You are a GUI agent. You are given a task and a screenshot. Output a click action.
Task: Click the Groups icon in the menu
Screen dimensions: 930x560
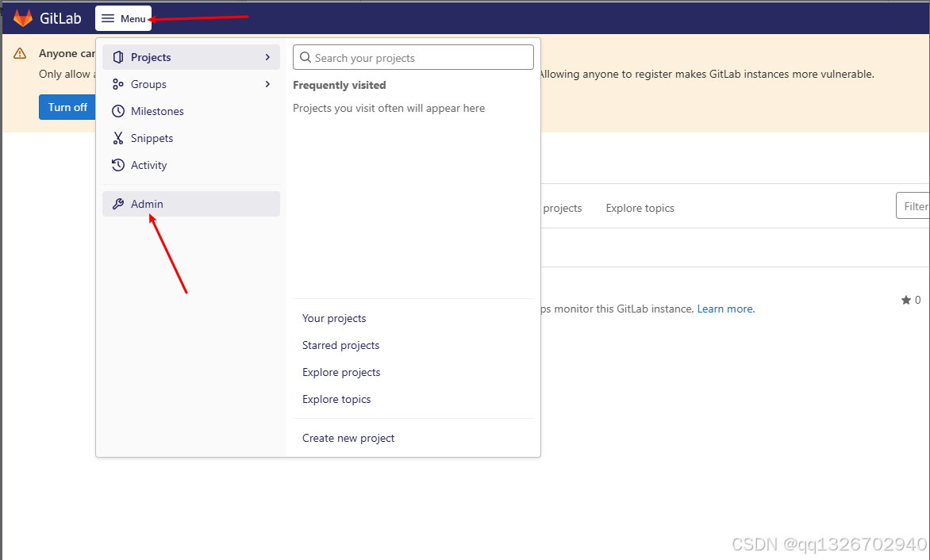pos(118,84)
